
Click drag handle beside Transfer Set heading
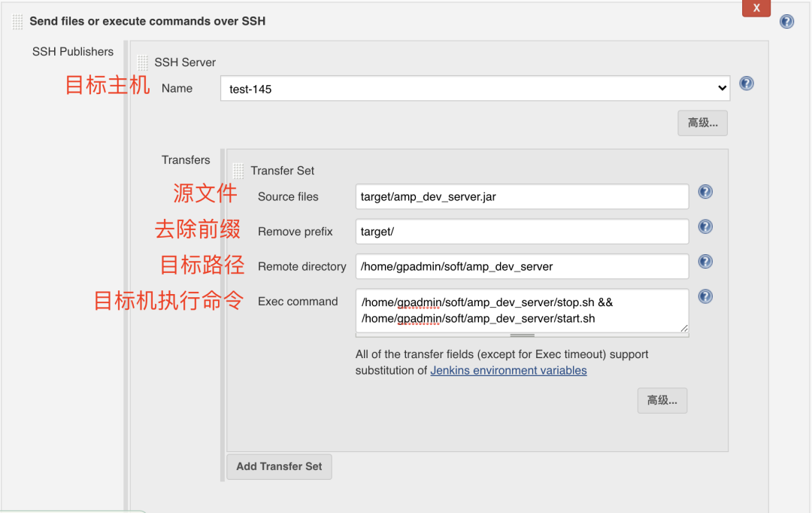coord(238,171)
